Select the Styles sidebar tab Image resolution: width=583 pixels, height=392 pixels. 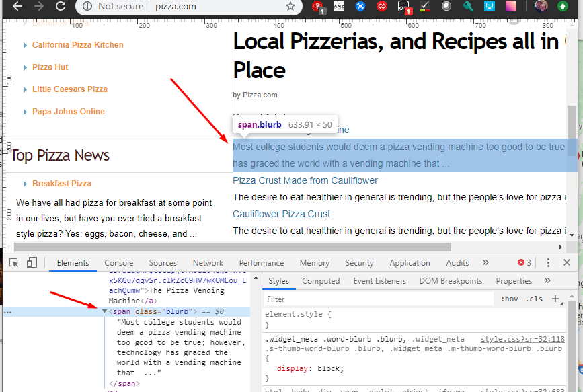tap(278, 281)
